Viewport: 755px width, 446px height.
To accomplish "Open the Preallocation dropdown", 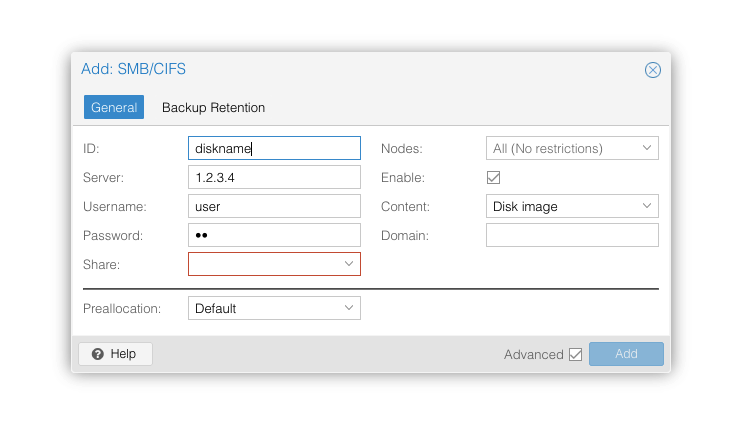I will click(x=274, y=308).
